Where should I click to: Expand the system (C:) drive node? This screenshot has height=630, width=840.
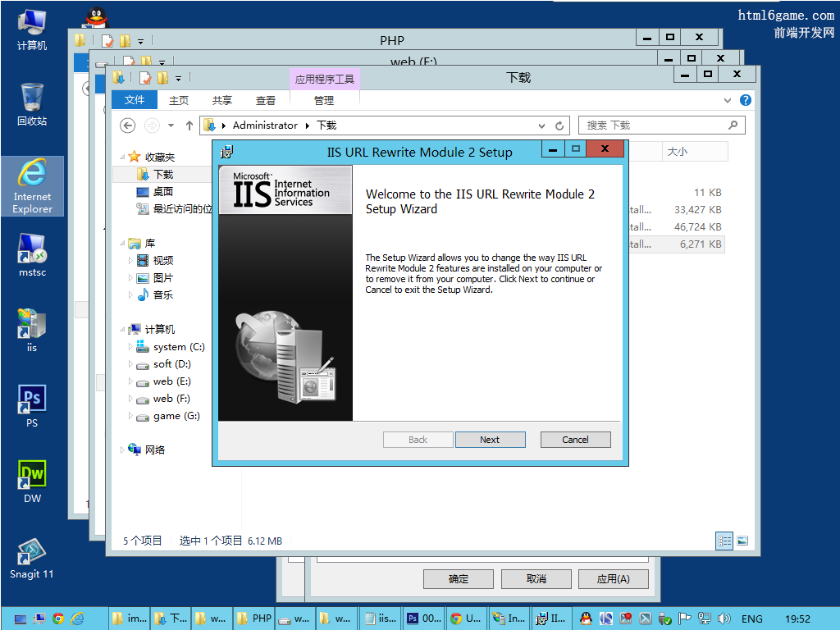coord(130,347)
